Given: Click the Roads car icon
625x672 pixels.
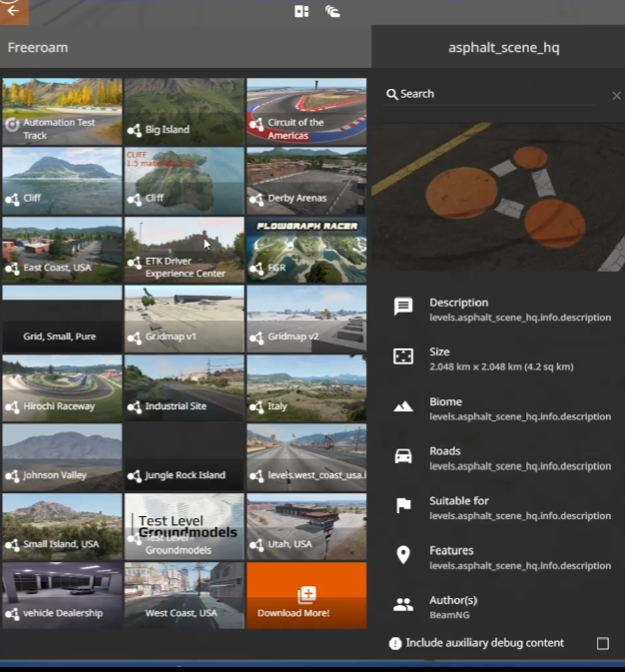Looking at the screenshot, I should coord(403,456).
